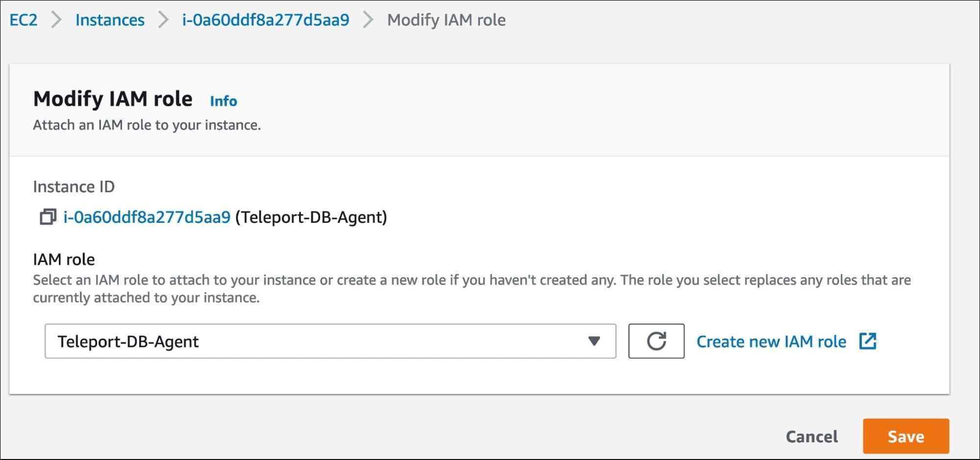980x460 pixels.
Task: Open the Info link next to heading
Action: (x=223, y=101)
